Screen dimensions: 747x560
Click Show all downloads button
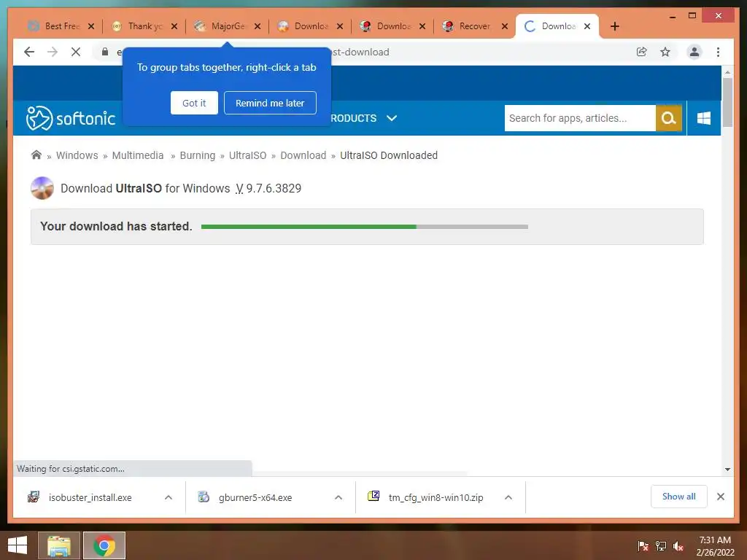coord(679,497)
